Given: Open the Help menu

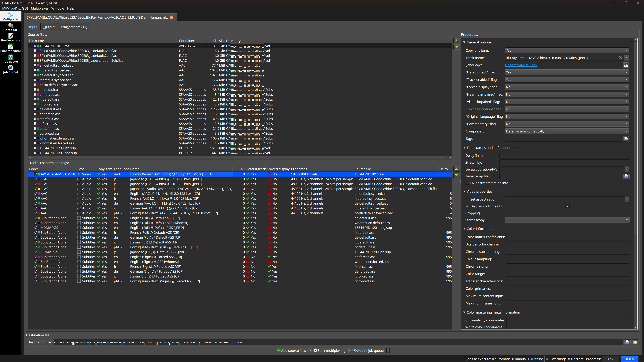Looking at the screenshot, I should point(70,8).
